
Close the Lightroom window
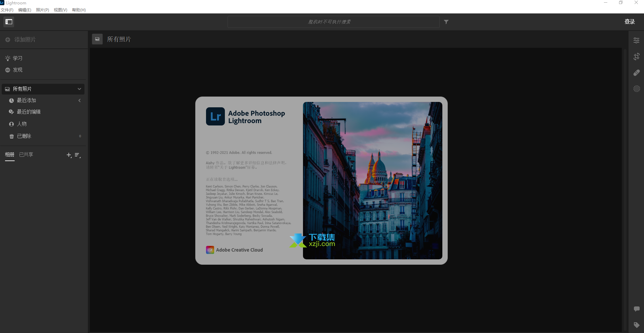point(636,3)
